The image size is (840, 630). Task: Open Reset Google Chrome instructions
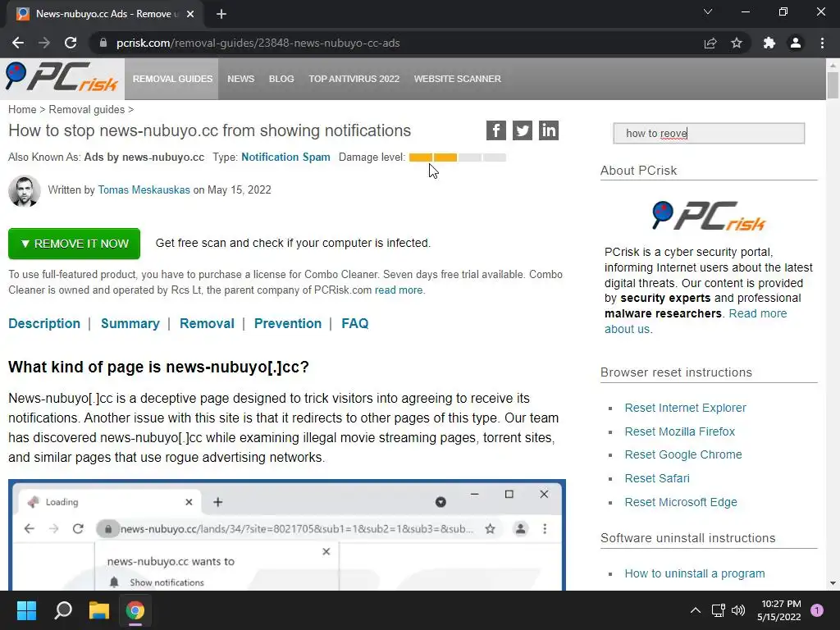[683, 454]
